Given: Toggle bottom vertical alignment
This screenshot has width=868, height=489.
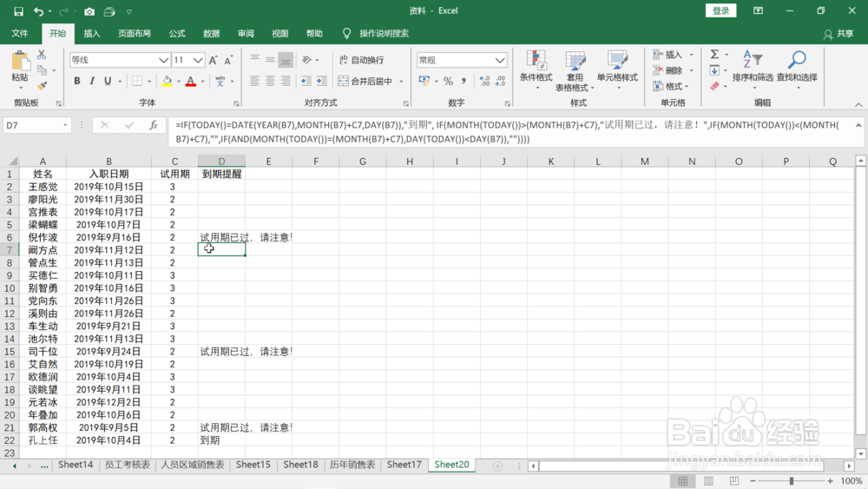Looking at the screenshot, I should coord(286,60).
